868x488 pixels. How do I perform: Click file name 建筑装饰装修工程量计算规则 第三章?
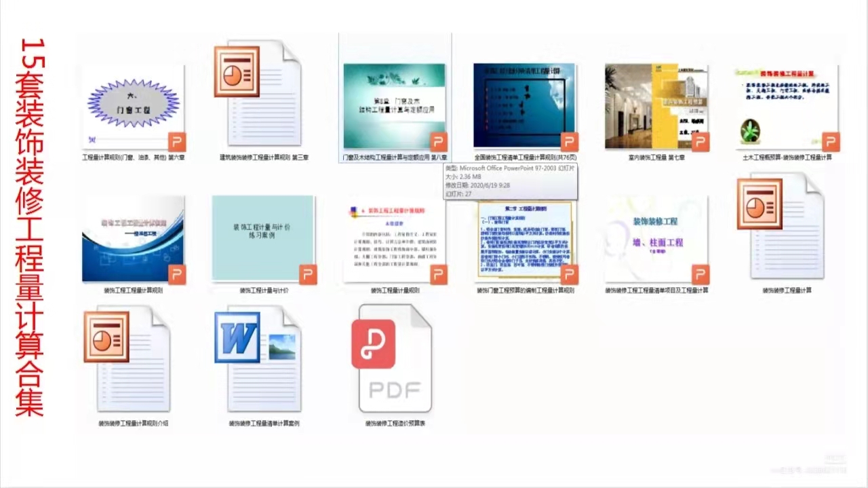pos(264,157)
